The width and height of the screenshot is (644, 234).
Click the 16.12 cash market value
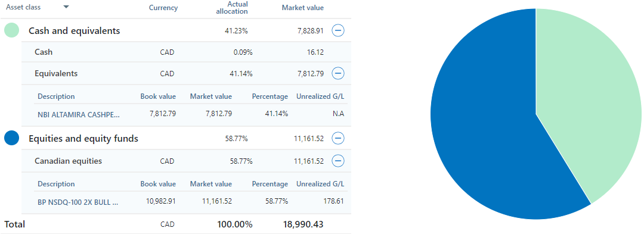pyautogui.click(x=315, y=52)
